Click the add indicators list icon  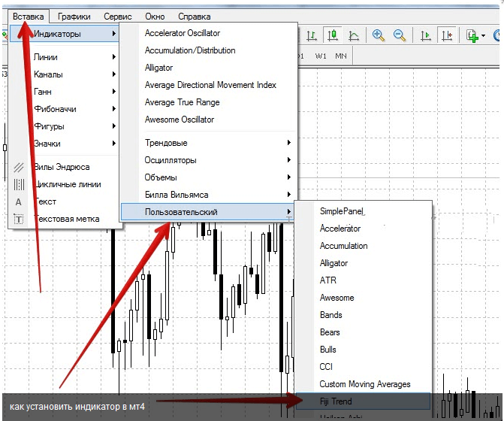coord(472,35)
